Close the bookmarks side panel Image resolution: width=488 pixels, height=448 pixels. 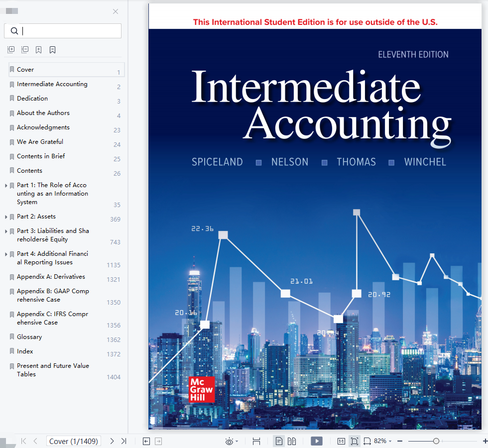coord(116,11)
